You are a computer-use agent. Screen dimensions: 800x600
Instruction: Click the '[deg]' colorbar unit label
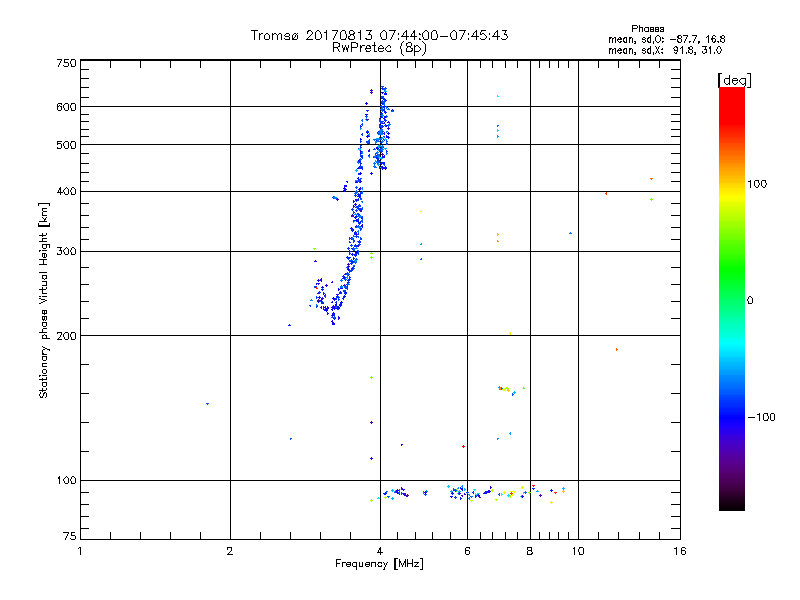click(x=734, y=80)
